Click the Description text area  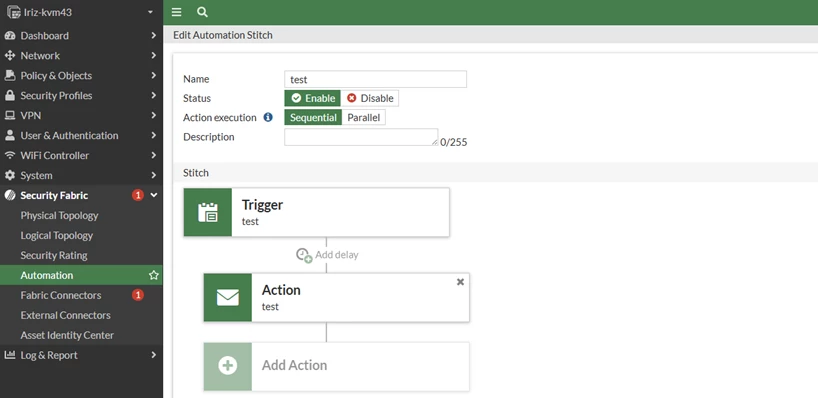[x=361, y=137]
